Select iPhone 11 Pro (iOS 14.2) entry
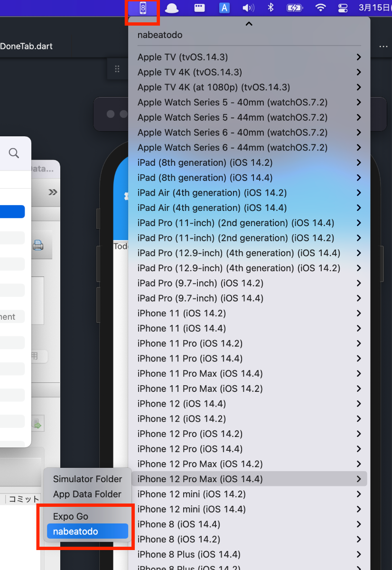Image resolution: width=392 pixels, height=570 pixels. click(249, 343)
